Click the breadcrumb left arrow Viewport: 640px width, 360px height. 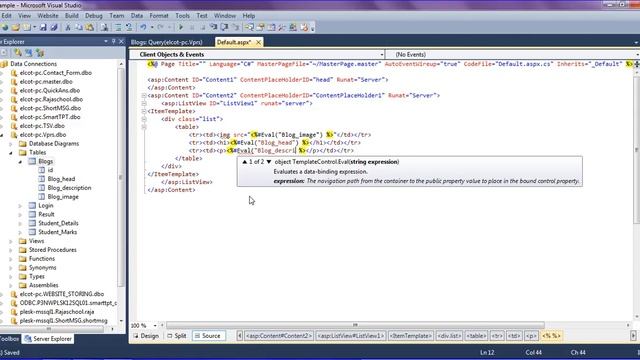click(240, 336)
